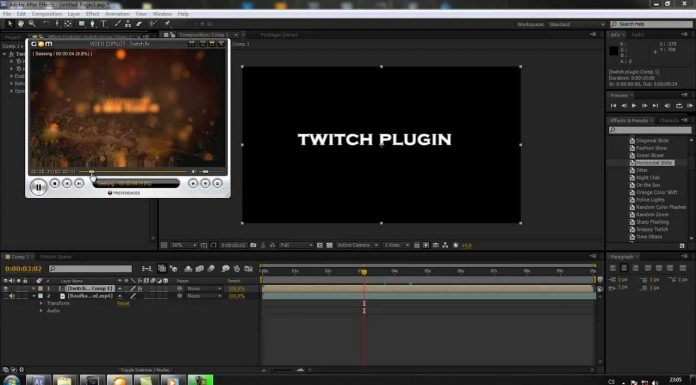Select the Clone Stamp tool
This screenshot has width=696, height=385.
tap(128, 24)
